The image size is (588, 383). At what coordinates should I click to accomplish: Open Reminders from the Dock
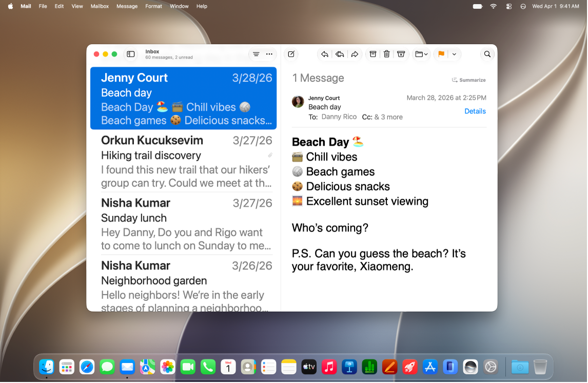coord(268,367)
